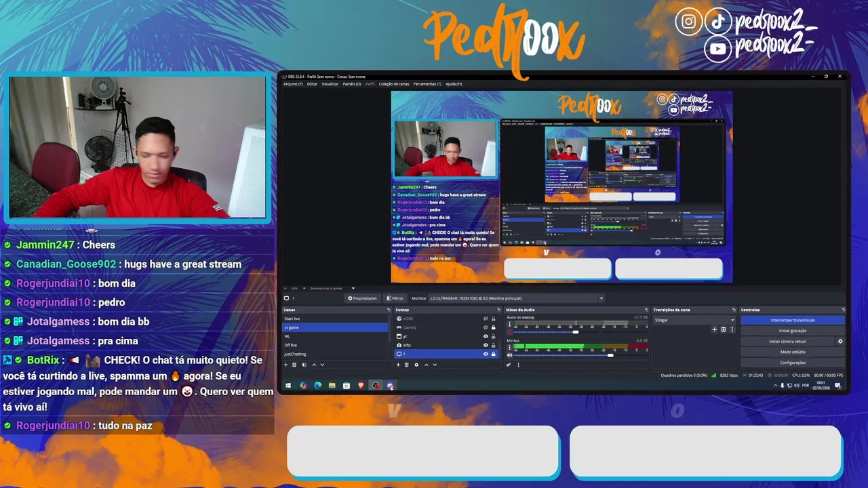The width and height of the screenshot is (868, 488).
Task: Open the Arquivo menu
Action: [x=293, y=84]
